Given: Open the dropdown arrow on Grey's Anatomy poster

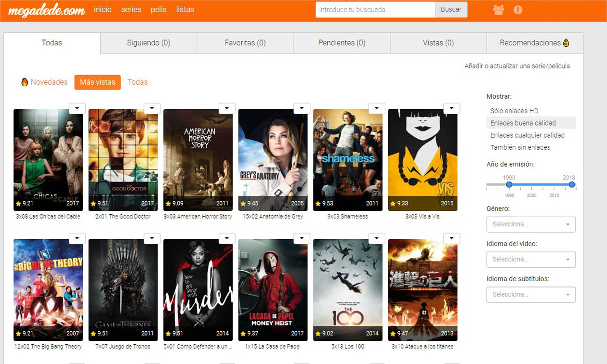Looking at the screenshot, I should (x=302, y=108).
